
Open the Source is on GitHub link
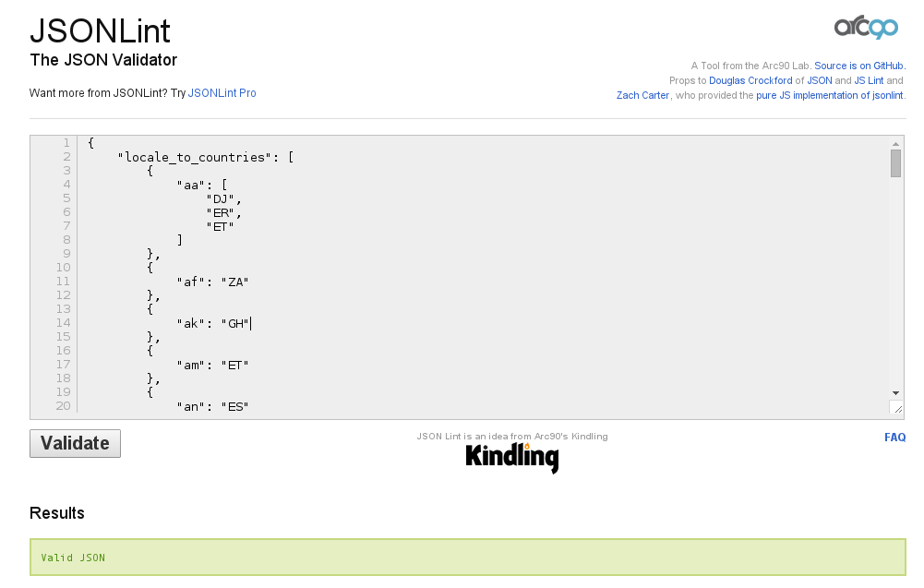(858, 66)
